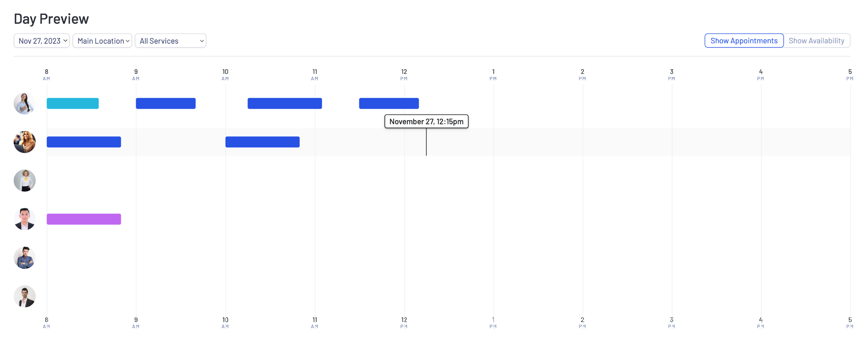
Task: Expand the All Services dropdown
Action: point(170,41)
